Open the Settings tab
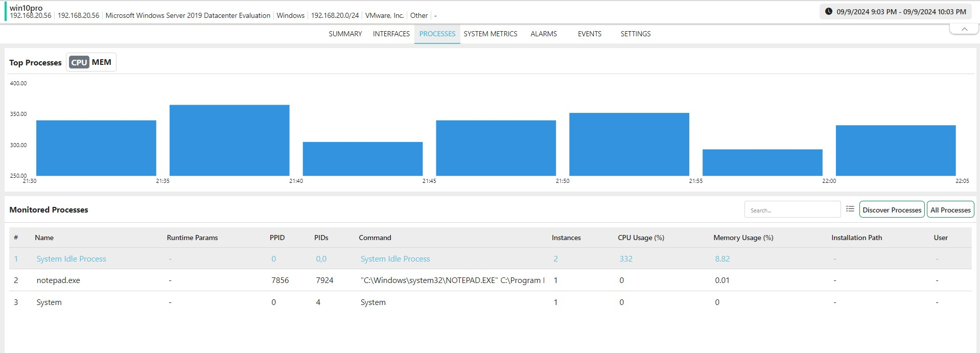Image resolution: width=980 pixels, height=353 pixels. tap(635, 34)
